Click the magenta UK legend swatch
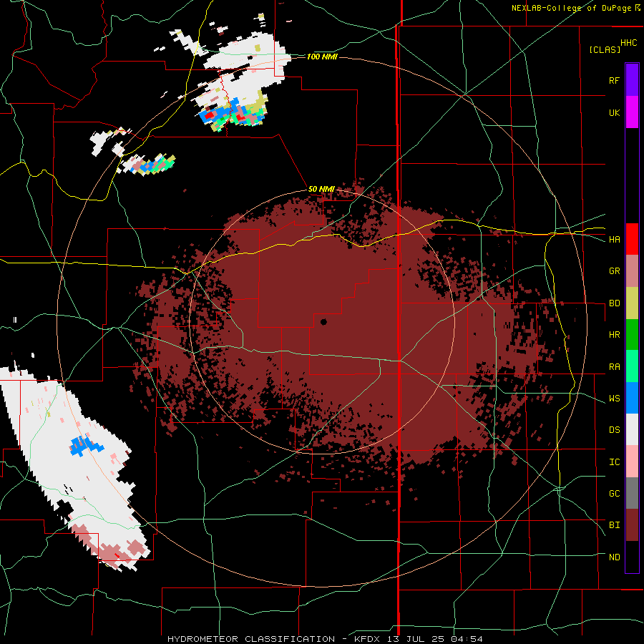644x644 pixels. click(632, 112)
